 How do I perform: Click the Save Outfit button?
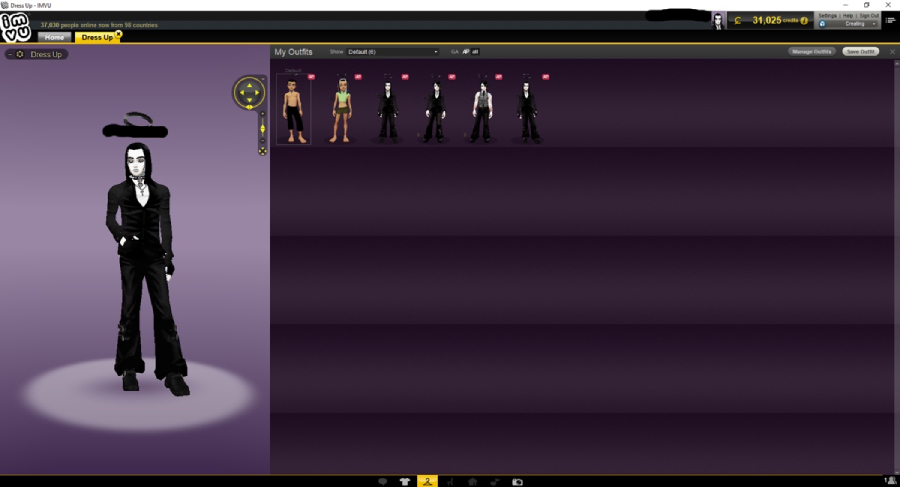860,52
